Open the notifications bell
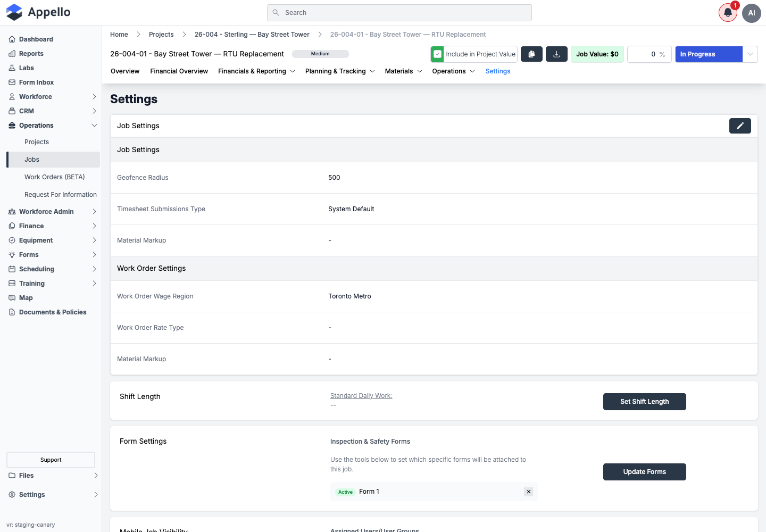The image size is (766, 532). tap(728, 13)
